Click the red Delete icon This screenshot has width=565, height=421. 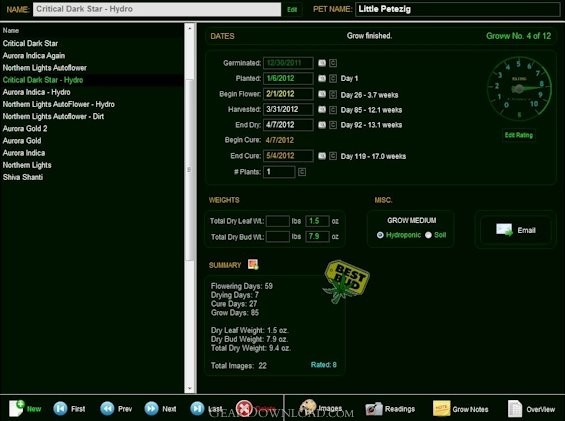244,408
